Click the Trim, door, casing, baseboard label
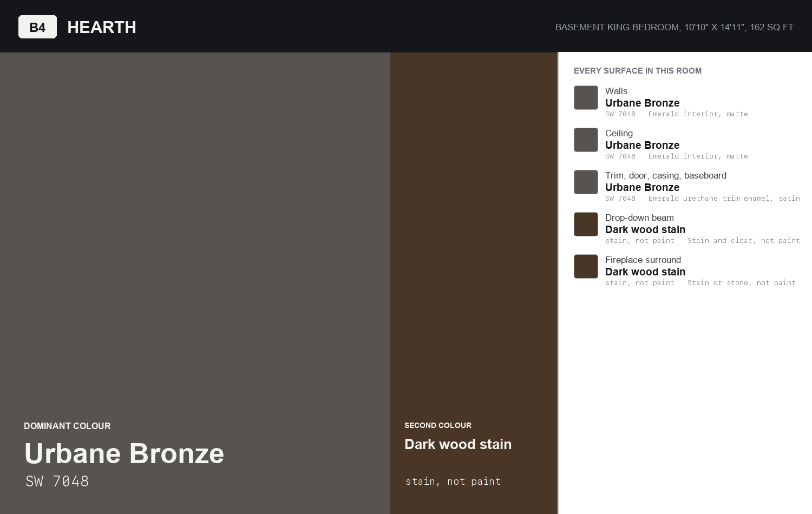812x514 pixels. (x=666, y=175)
